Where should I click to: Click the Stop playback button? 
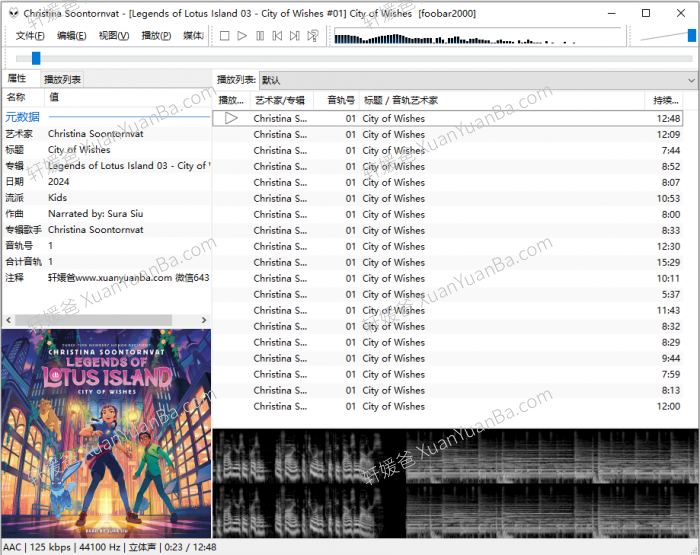pos(225,36)
